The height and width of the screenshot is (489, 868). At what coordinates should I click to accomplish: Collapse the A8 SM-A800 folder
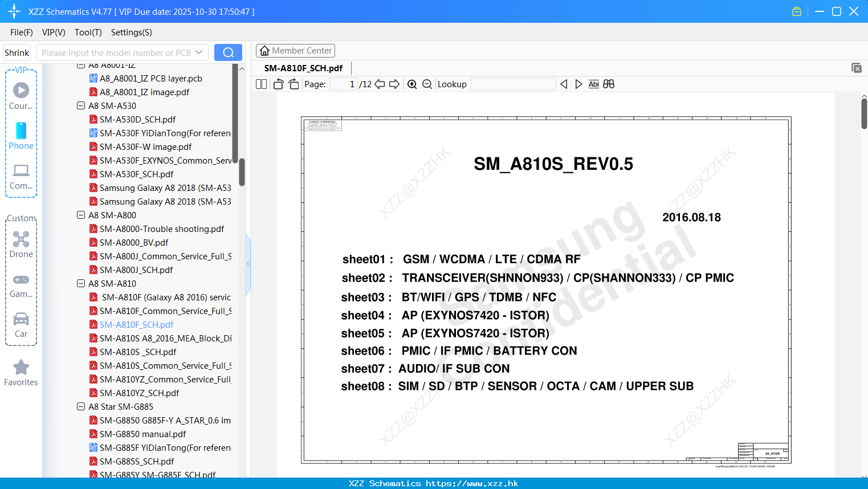[81, 215]
